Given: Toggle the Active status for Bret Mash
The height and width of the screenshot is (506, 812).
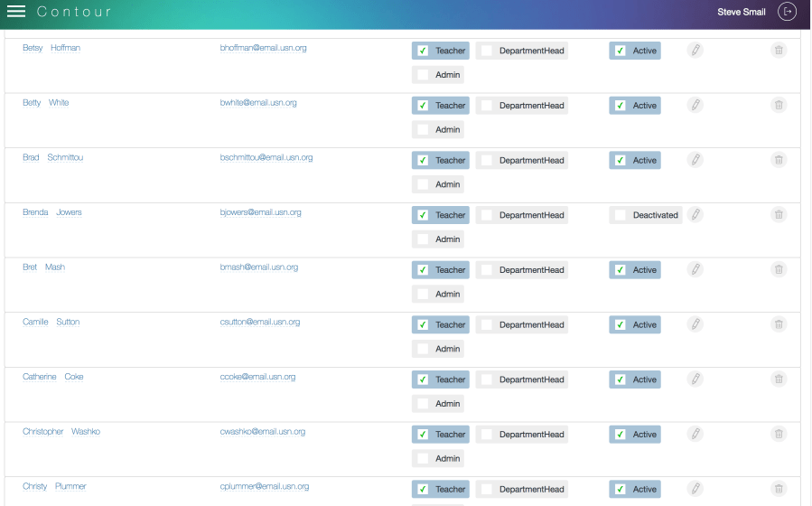Looking at the screenshot, I should coord(620,270).
